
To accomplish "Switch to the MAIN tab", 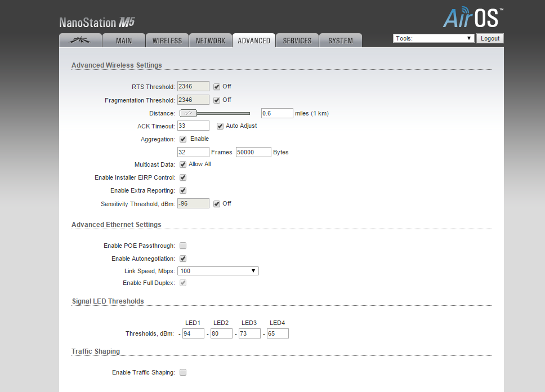I will pyautogui.click(x=124, y=41).
